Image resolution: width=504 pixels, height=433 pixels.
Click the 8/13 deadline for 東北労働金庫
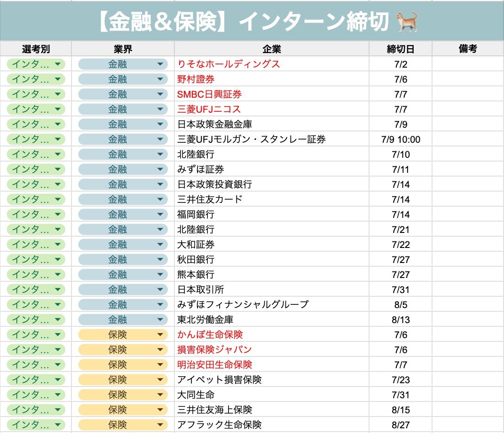tap(401, 319)
